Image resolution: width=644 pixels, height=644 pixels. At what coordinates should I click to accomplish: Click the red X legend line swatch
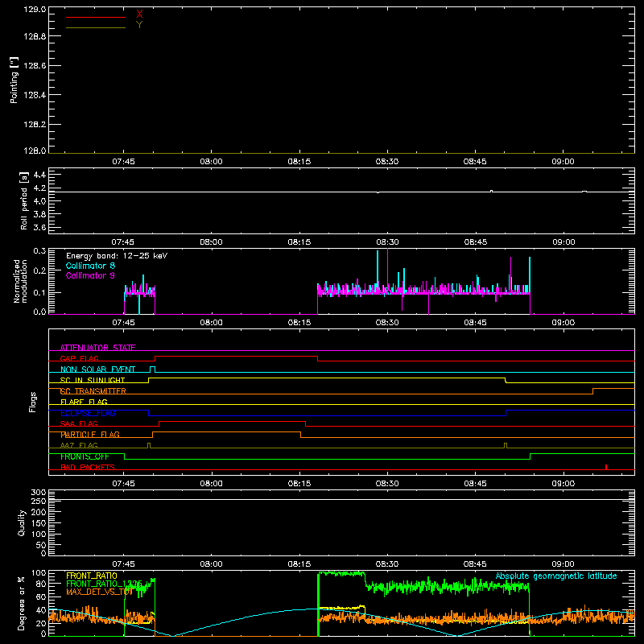pyautogui.click(x=96, y=17)
